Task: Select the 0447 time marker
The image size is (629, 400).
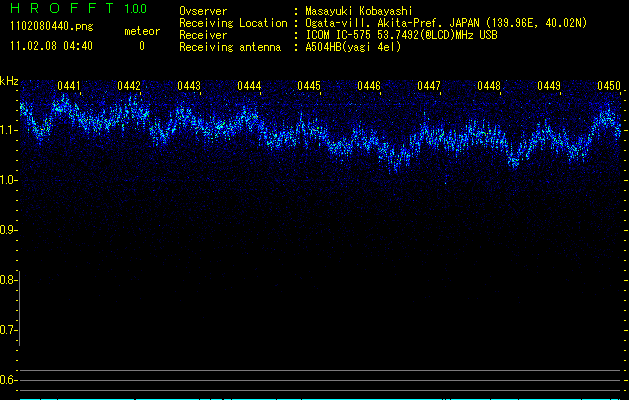Action: click(429, 87)
